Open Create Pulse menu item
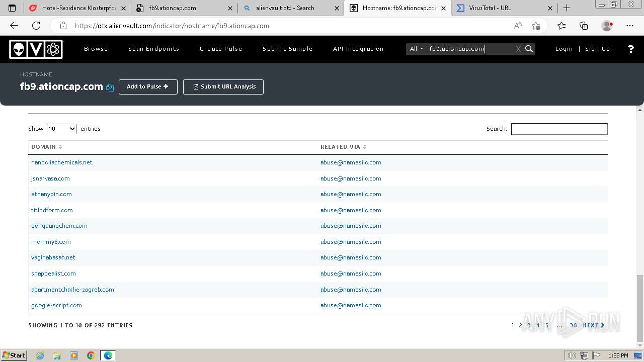 pyautogui.click(x=221, y=49)
